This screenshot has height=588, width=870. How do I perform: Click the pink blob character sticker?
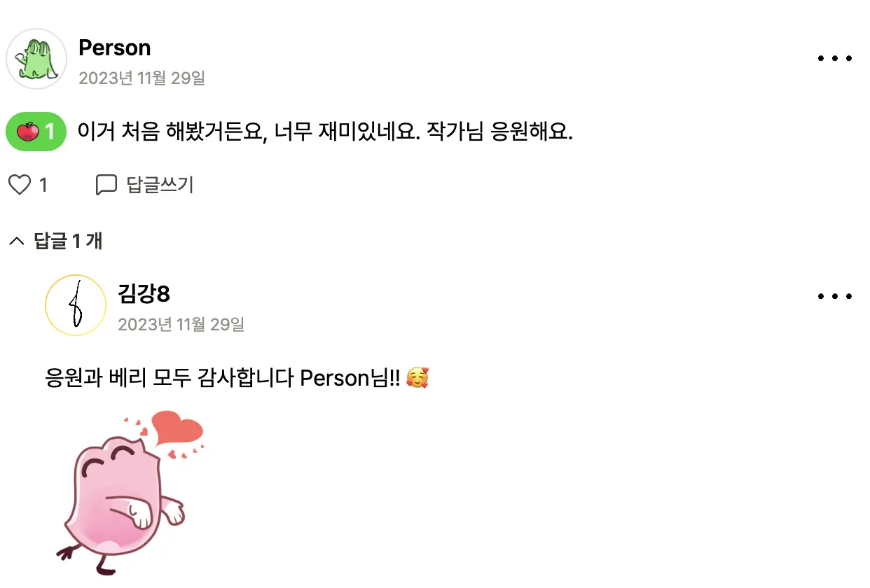pos(131,492)
